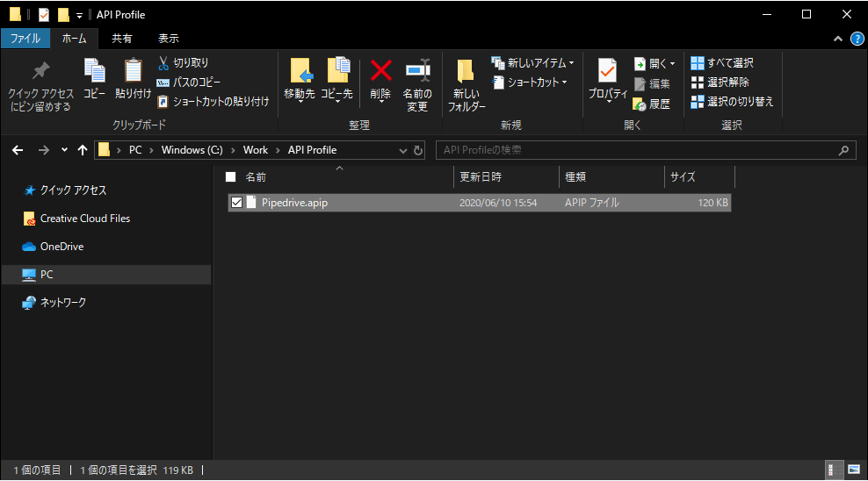Select the Cut (切り取り) command
The width and height of the screenshot is (868, 481).
pos(184,63)
